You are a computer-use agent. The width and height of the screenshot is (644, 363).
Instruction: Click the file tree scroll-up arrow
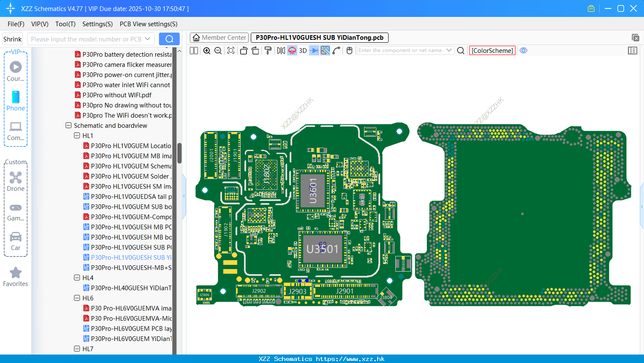click(179, 51)
